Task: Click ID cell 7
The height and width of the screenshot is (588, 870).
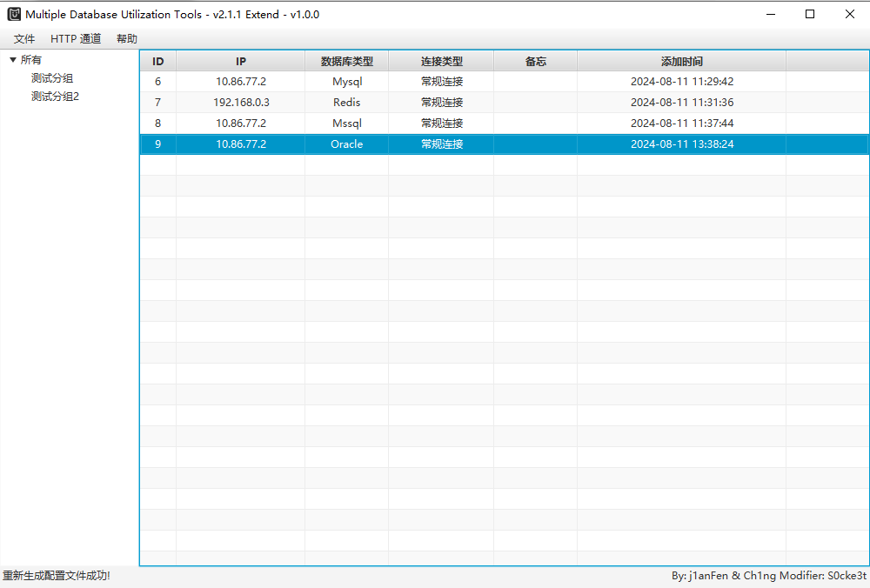Action: [x=158, y=103]
